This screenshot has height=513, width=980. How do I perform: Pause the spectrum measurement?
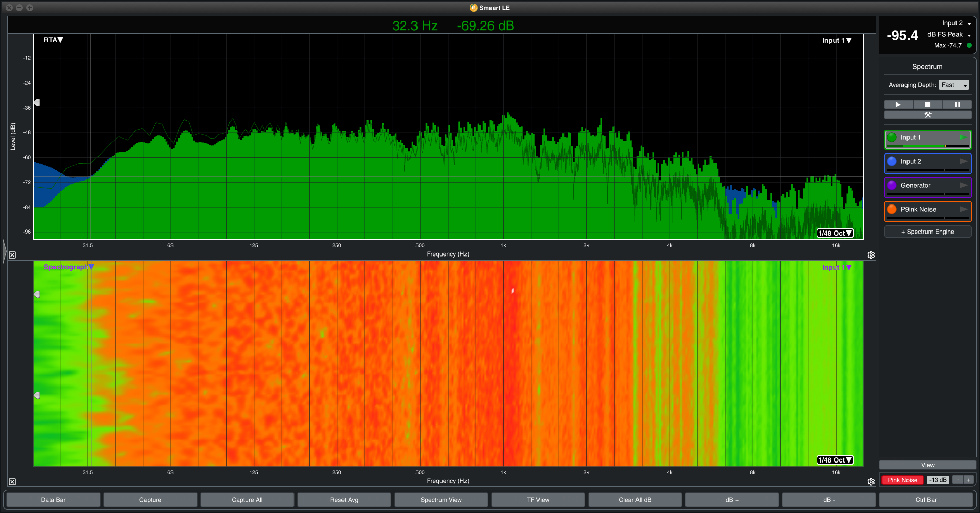tap(958, 105)
